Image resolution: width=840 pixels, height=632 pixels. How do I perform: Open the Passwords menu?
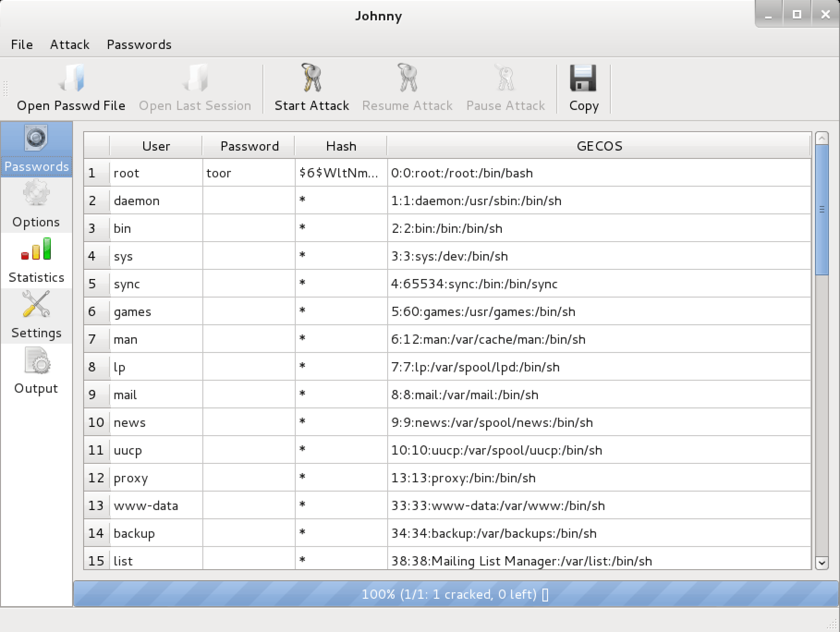[139, 44]
